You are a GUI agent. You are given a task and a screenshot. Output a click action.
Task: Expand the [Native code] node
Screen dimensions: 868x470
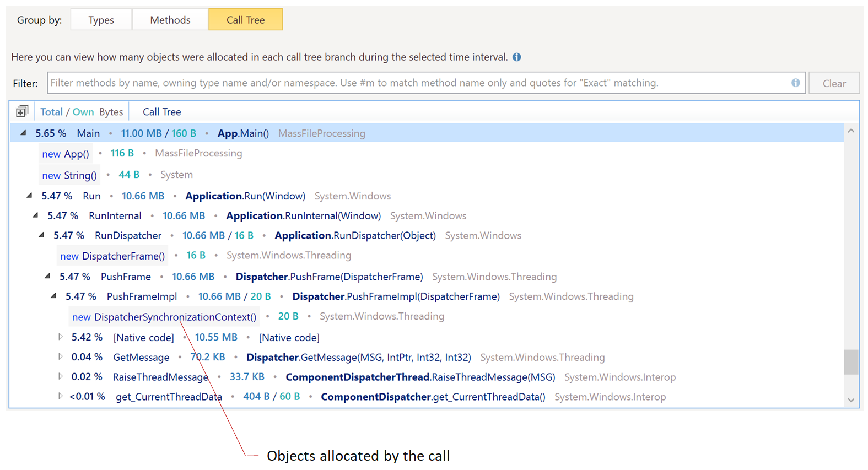point(61,337)
